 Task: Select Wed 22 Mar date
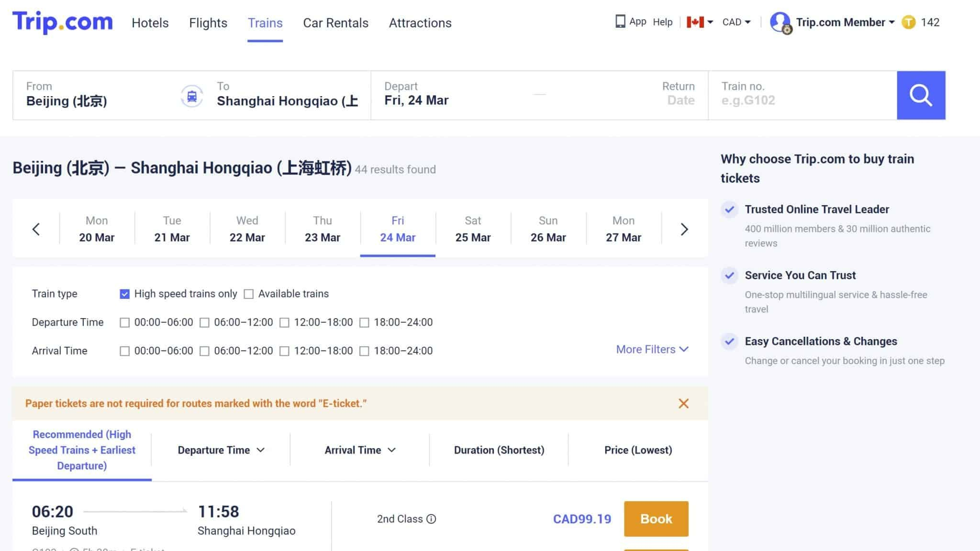click(x=247, y=229)
